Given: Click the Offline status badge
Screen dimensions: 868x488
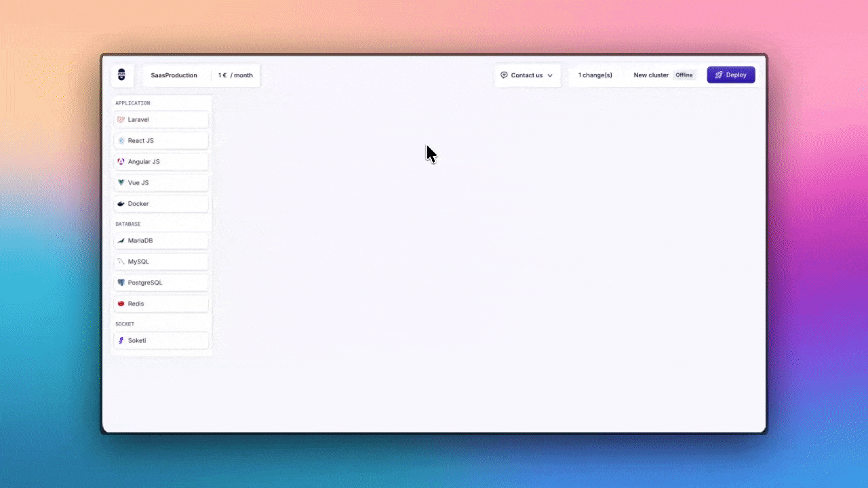Looking at the screenshot, I should point(684,75).
